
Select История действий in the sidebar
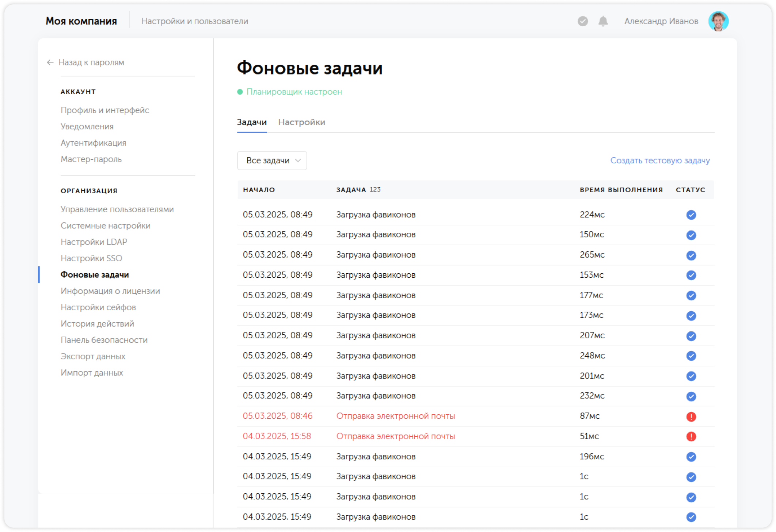point(97,324)
